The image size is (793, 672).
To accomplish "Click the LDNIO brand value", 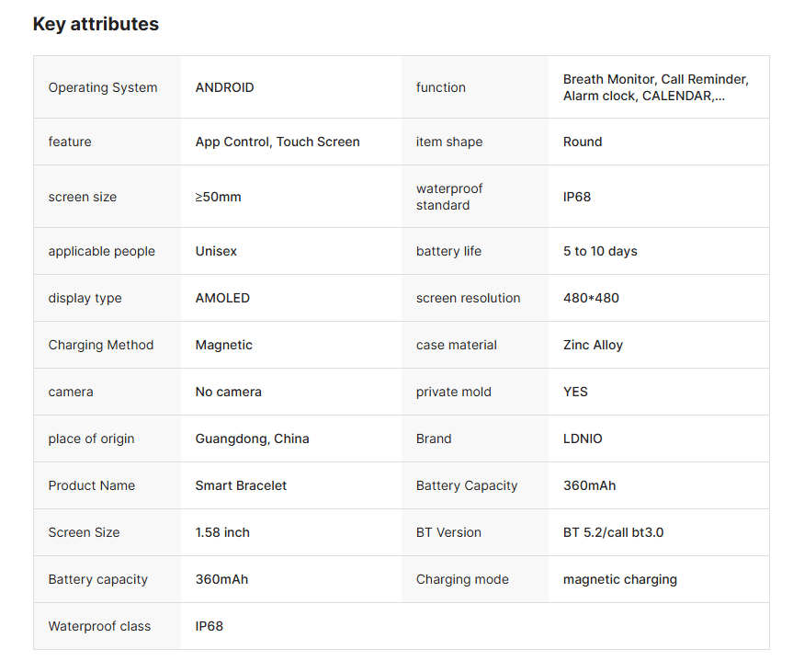I will click(x=583, y=439).
